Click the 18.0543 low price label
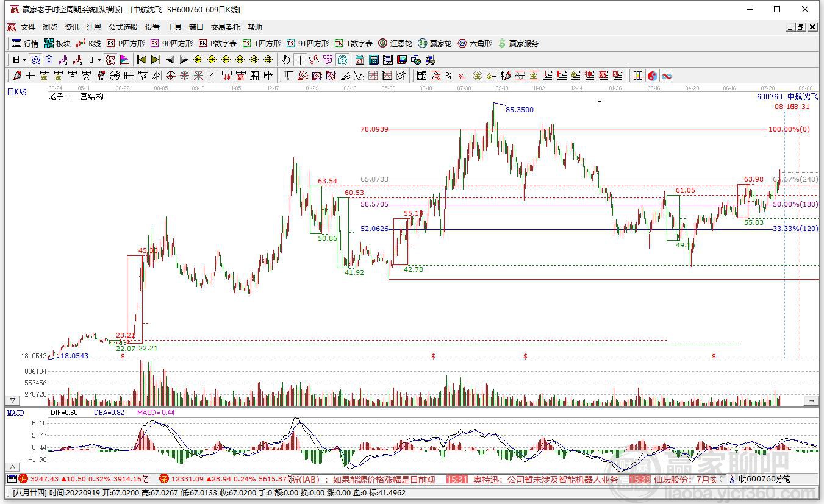Screen dimensions: 824x504 [x=74, y=356]
